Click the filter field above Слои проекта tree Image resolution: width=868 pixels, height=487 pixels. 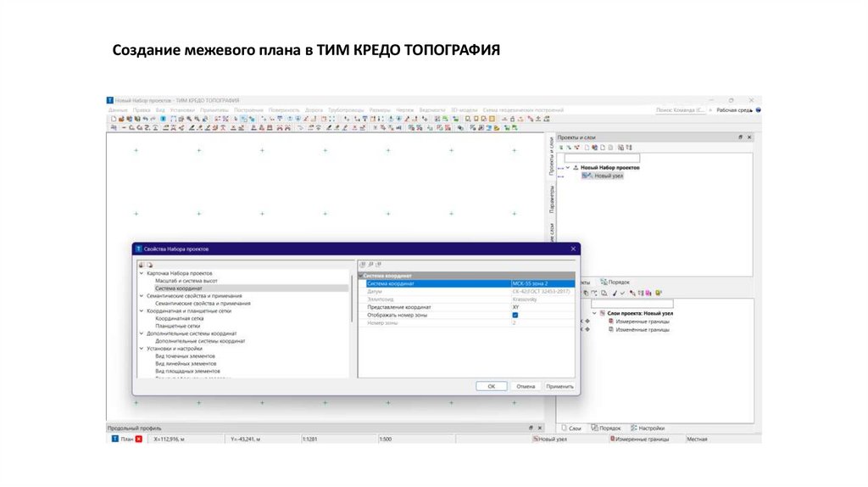click(632, 304)
